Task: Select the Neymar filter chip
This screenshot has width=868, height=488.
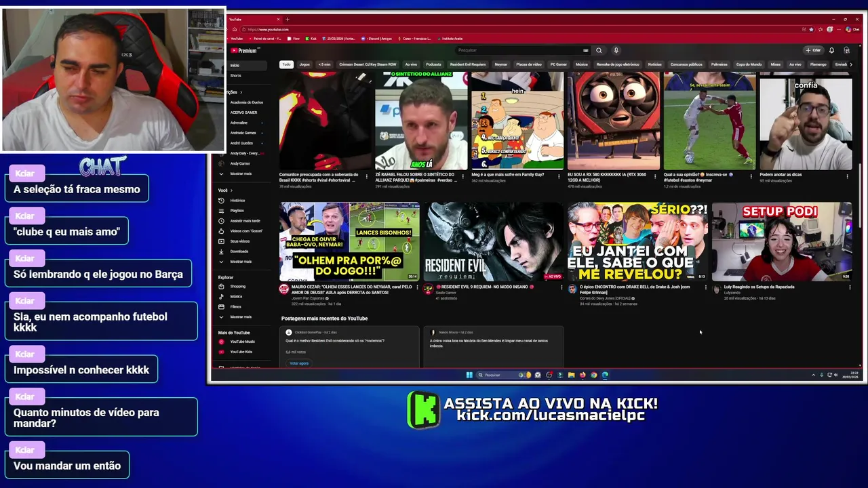Action: point(501,64)
